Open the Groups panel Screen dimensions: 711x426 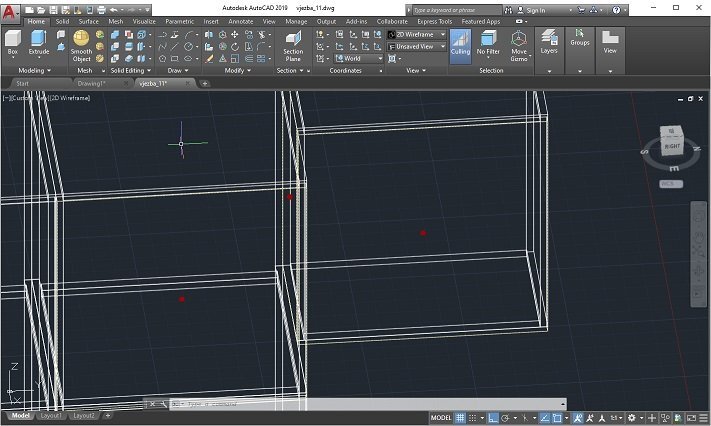[x=580, y=38]
